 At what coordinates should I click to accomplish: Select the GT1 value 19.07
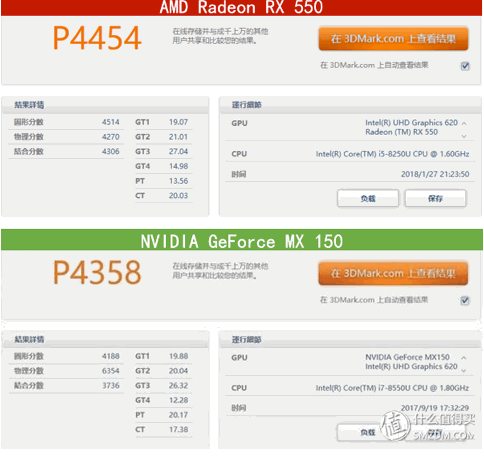click(178, 122)
